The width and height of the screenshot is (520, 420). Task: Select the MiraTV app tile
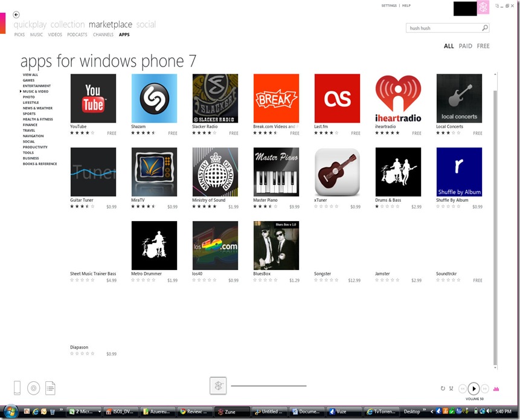(x=154, y=172)
